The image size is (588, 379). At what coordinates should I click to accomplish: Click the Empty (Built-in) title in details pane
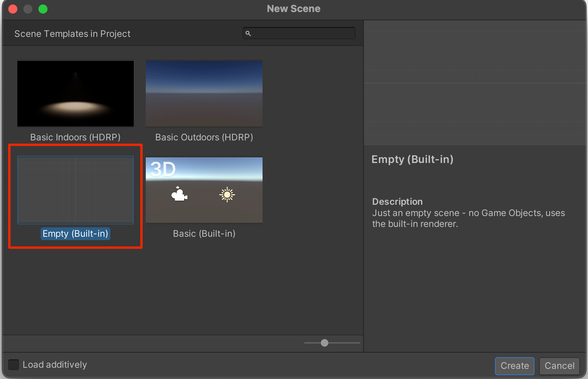412,159
